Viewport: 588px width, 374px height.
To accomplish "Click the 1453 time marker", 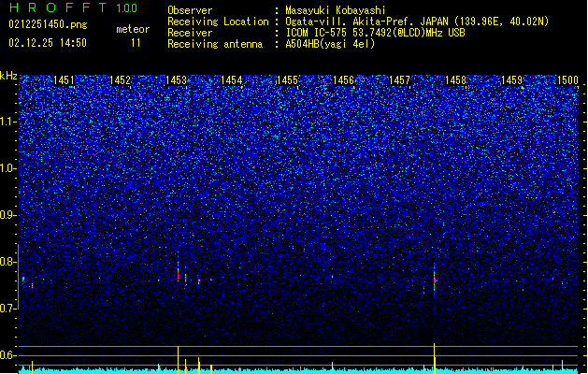I will click(176, 80).
